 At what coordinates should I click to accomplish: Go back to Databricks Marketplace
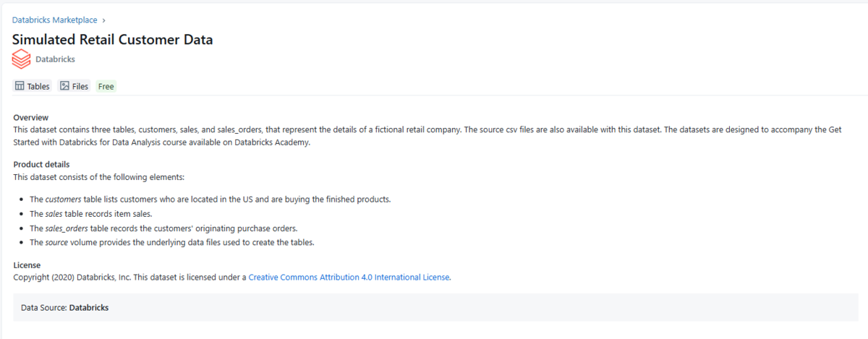coord(54,20)
